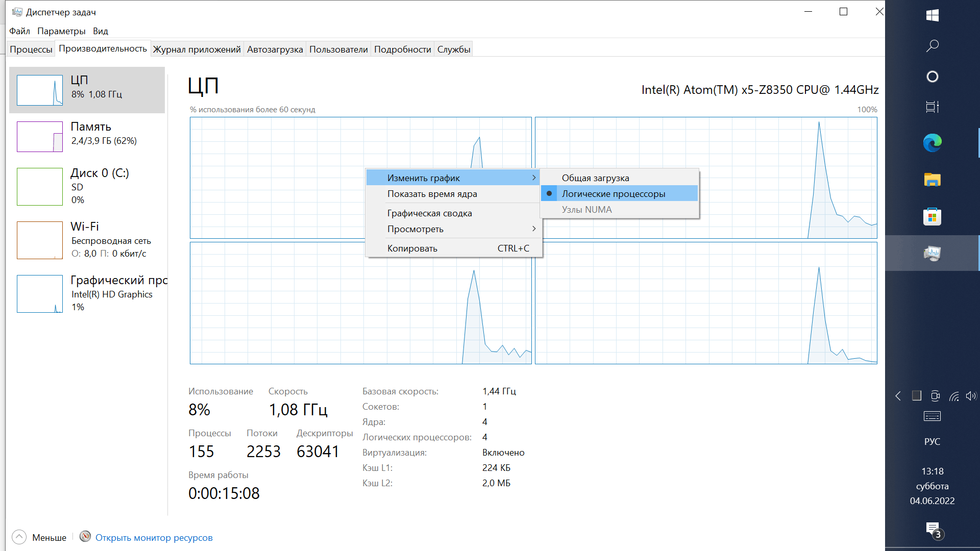Click the Виртуализация value Включено
980x551 pixels.
[503, 453]
